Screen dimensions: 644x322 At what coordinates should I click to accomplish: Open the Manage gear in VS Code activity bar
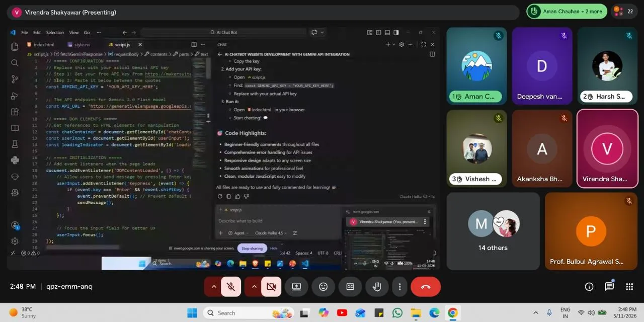pos(15,241)
